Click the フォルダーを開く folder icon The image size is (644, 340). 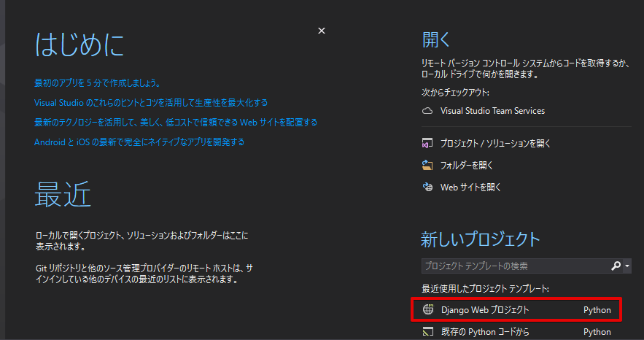point(427,165)
